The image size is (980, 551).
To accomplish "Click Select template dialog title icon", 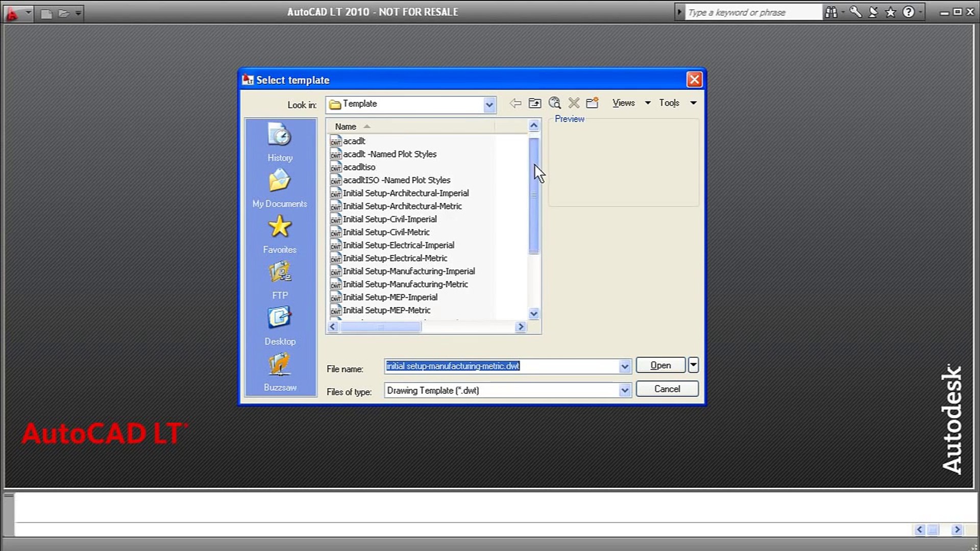I will (x=248, y=80).
